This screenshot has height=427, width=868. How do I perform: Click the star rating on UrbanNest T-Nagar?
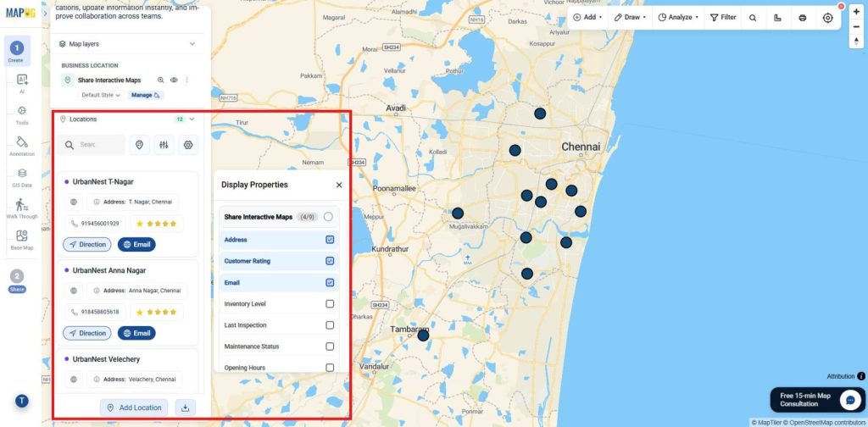[x=156, y=224]
